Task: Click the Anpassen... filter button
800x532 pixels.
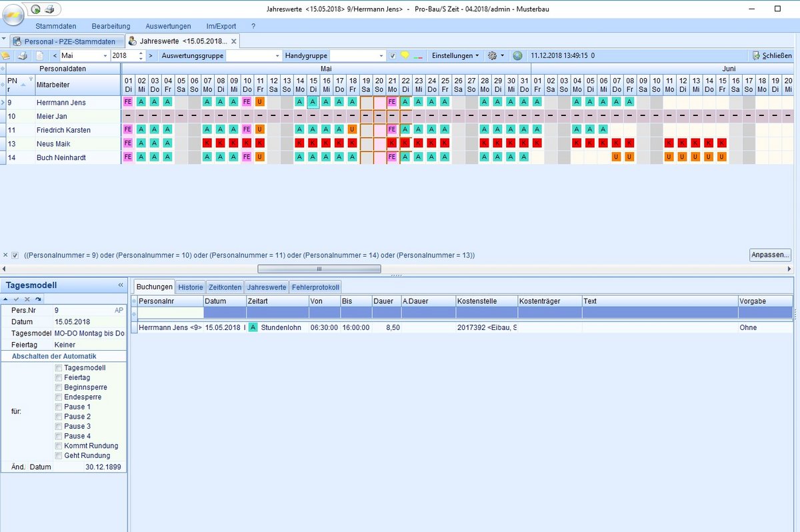Action: tap(769, 255)
